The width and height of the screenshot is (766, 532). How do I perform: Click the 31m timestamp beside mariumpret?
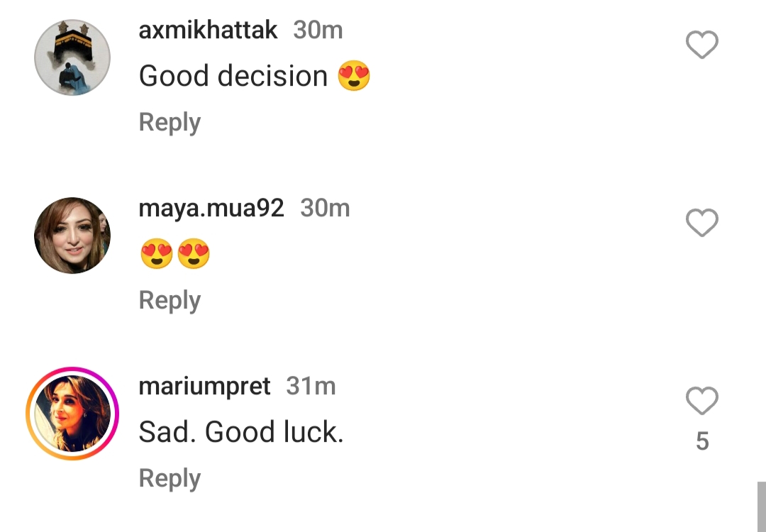coord(311,387)
